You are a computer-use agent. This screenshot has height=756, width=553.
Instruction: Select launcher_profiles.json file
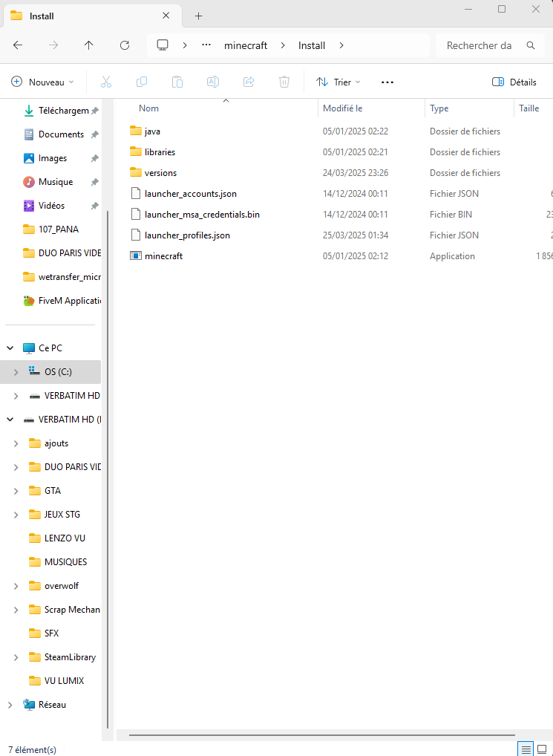click(187, 235)
